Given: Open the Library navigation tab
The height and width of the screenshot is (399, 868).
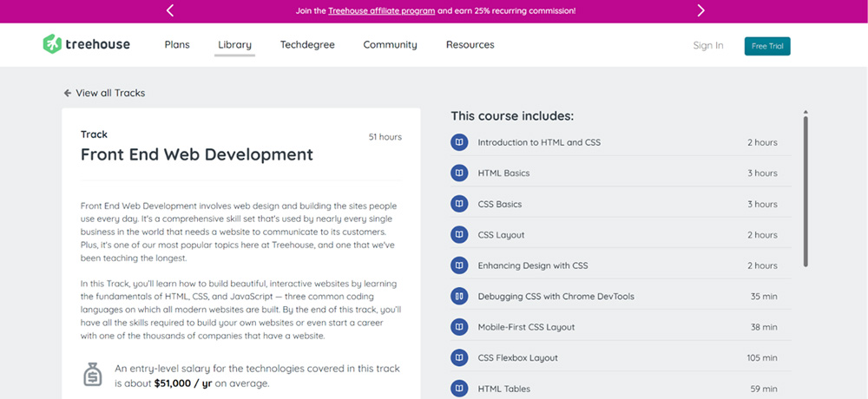Looking at the screenshot, I should tap(234, 45).
